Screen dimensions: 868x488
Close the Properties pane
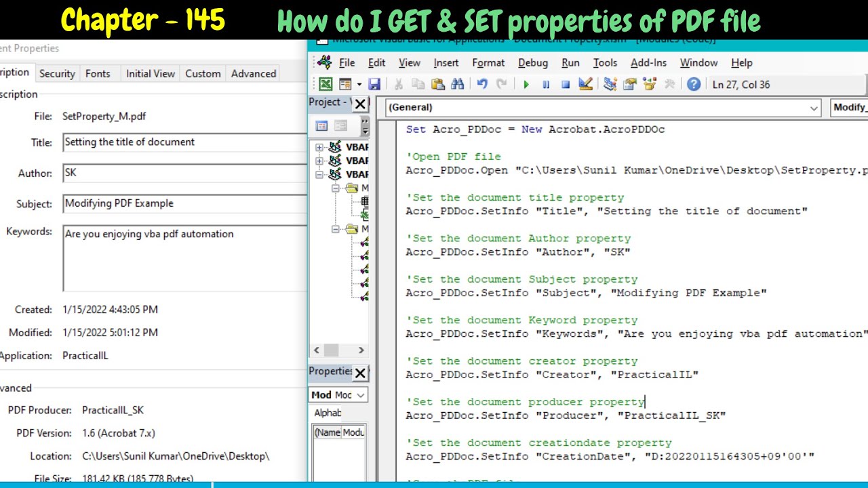(x=360, y=373)
